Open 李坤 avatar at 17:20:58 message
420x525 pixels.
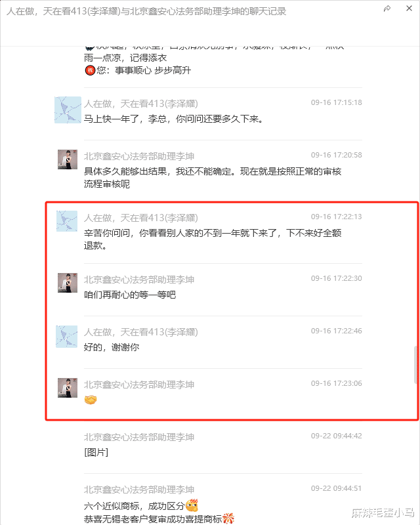tap(68, 159)
